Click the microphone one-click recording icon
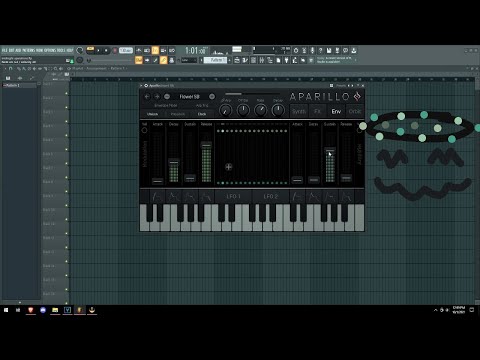Viewport: 480px width, 360px height. pyautogui.click(x=312, y=50)
